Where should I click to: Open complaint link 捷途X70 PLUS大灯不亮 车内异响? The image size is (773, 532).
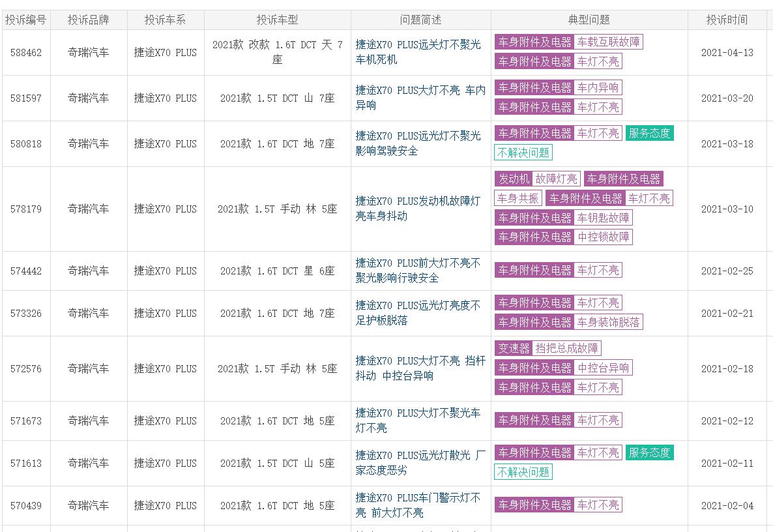tap(420, 98)
